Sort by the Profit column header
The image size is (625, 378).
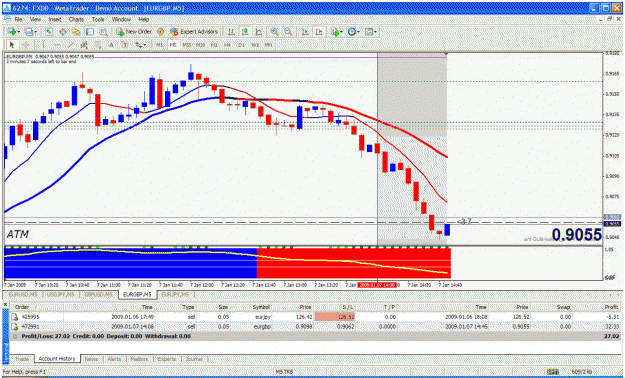pyautogui.click(x=611, y=307)
